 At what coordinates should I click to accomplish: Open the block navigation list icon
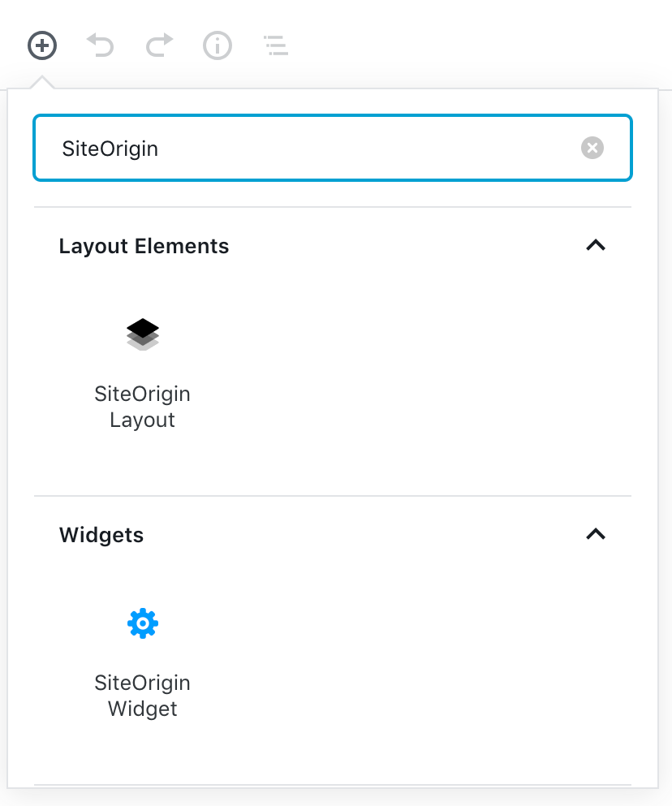point(276,45)
